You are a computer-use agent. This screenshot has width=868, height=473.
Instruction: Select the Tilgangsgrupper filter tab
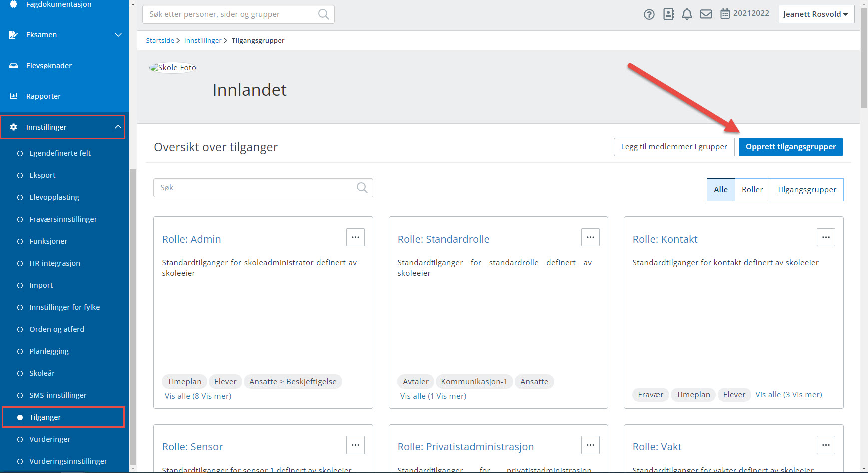807,190
